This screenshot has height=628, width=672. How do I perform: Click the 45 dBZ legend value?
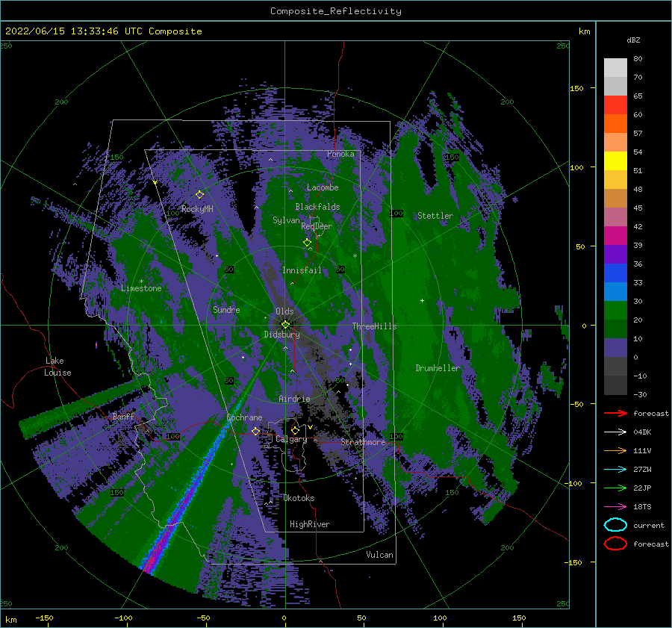(x=638, y=208)
